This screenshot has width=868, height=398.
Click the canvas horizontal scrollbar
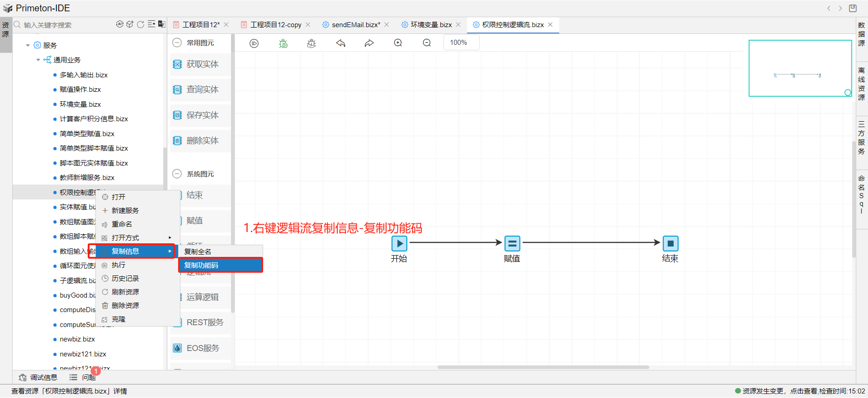click(543, 367)
